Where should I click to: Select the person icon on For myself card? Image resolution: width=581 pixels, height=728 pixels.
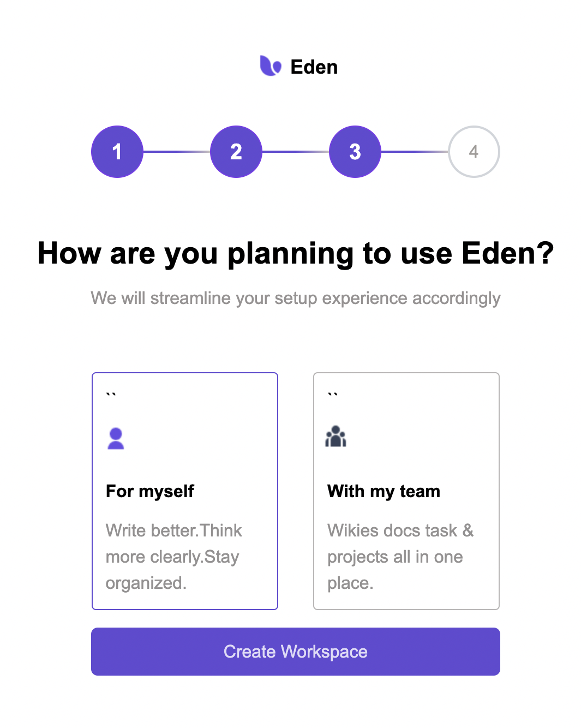click(x=115, y=437)
